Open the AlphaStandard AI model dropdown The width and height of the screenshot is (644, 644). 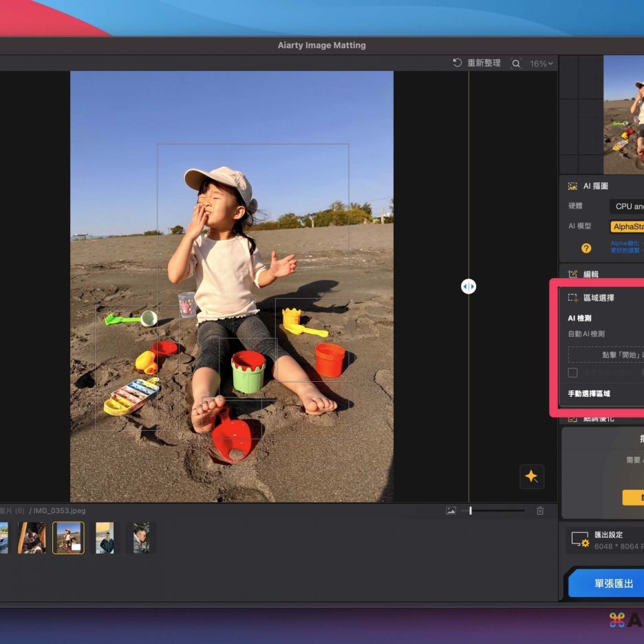[x=627, y=226]
